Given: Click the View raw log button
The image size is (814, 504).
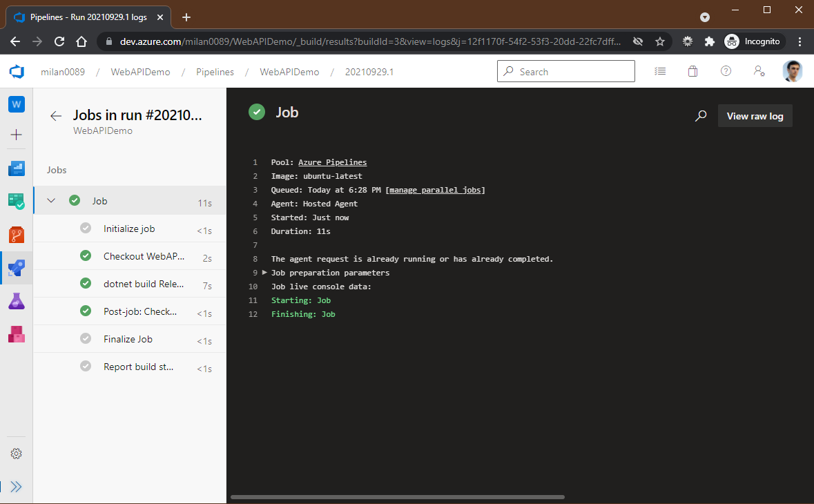Looking at the screenshot, I should tap(755, 116).
